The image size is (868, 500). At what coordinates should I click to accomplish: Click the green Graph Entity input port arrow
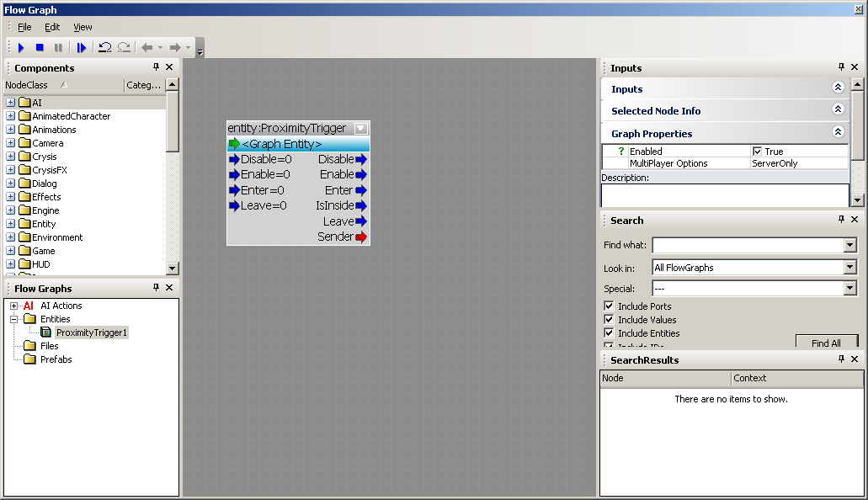point(234,144)
